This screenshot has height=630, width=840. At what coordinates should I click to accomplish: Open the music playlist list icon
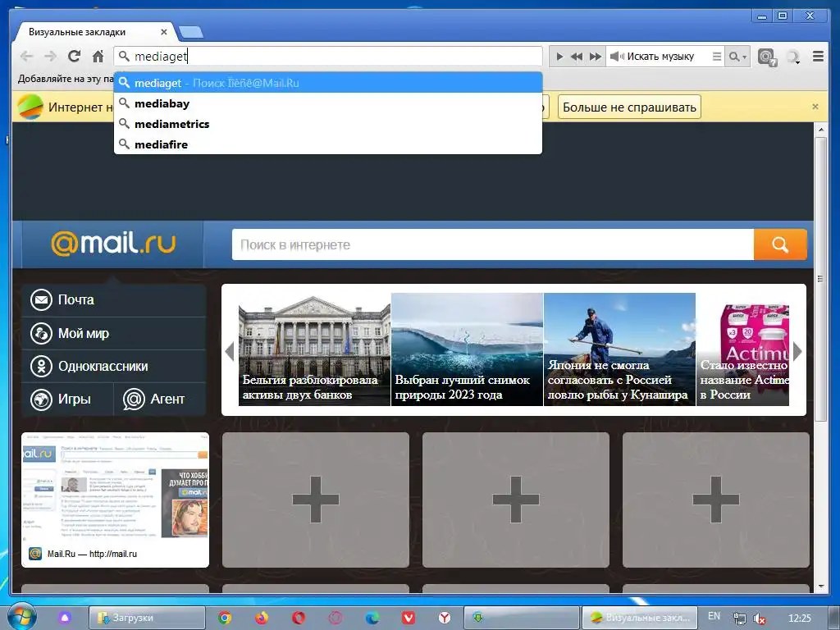click(x=717, y=57)
